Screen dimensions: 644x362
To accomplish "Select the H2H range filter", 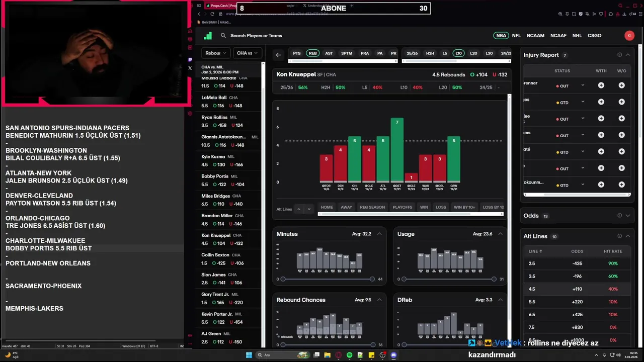I will pyautogui.click(x=430, y=53).
